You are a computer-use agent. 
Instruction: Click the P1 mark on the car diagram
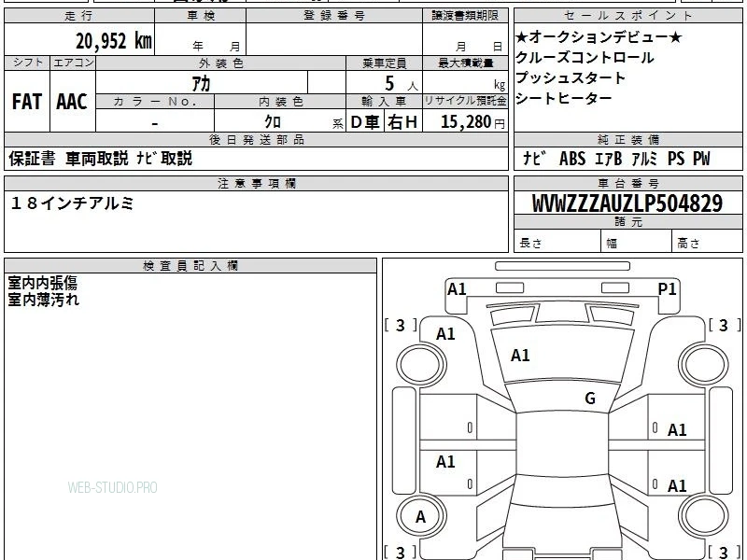click(x=667, y=289)
